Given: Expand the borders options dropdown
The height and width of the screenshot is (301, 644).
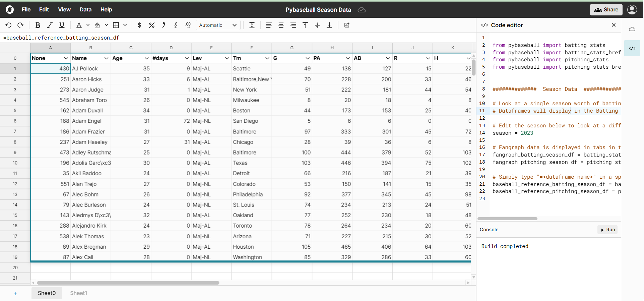Looking at the screenshot, I should [x=125, y=25].
